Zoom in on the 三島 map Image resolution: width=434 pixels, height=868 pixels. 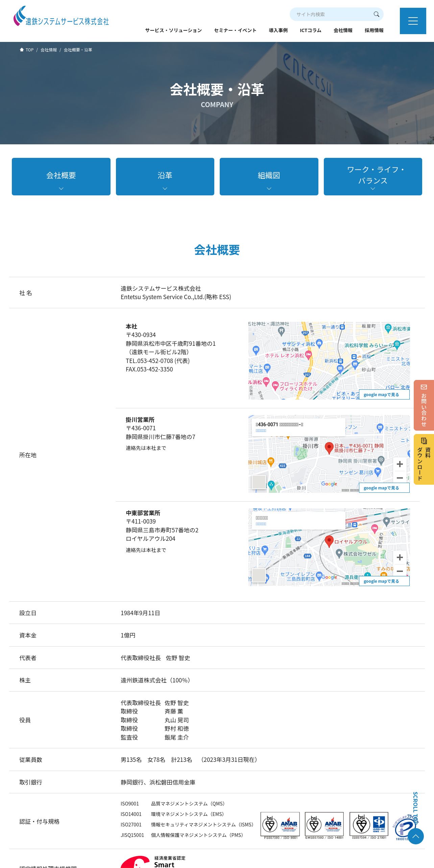[400, 557]
